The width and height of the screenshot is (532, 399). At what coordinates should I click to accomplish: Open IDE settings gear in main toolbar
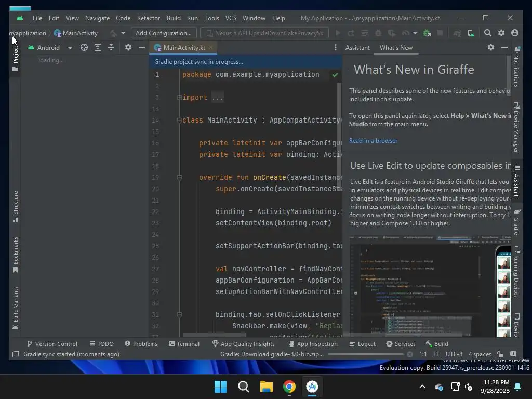click(501, 33)
